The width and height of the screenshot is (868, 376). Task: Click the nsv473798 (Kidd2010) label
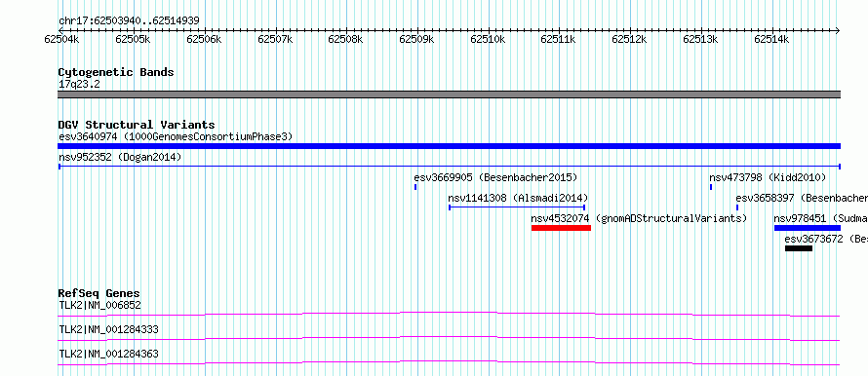pos(768,177)
